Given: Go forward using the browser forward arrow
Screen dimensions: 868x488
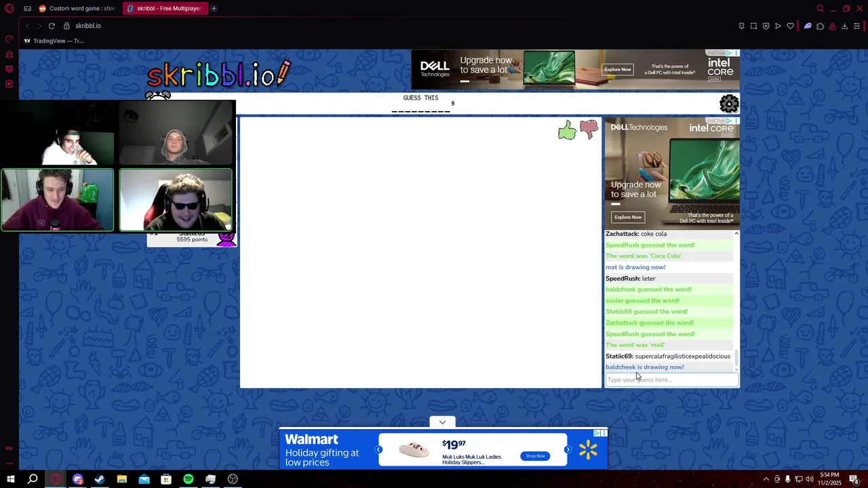Looking at the screenshot, I should tap(39, 26).
